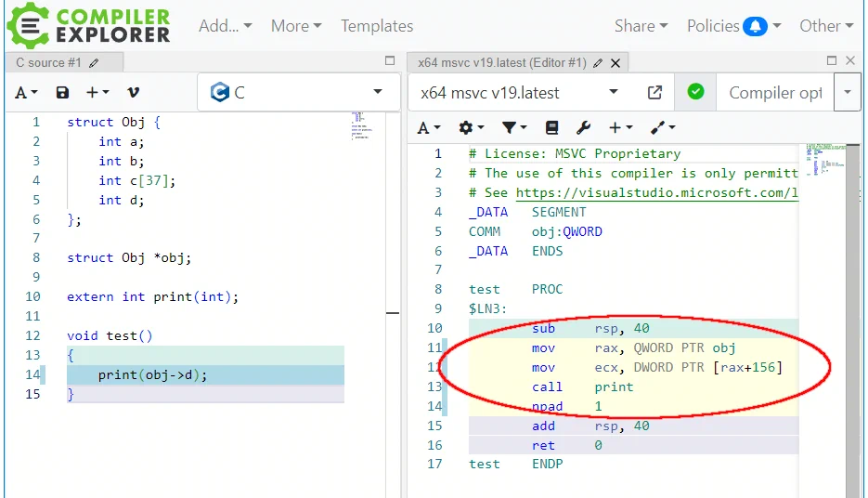Click assembly line 'mov rax, QWORD PTR obj'
This screenshot has height=498, width=868.
click(634, 347)
